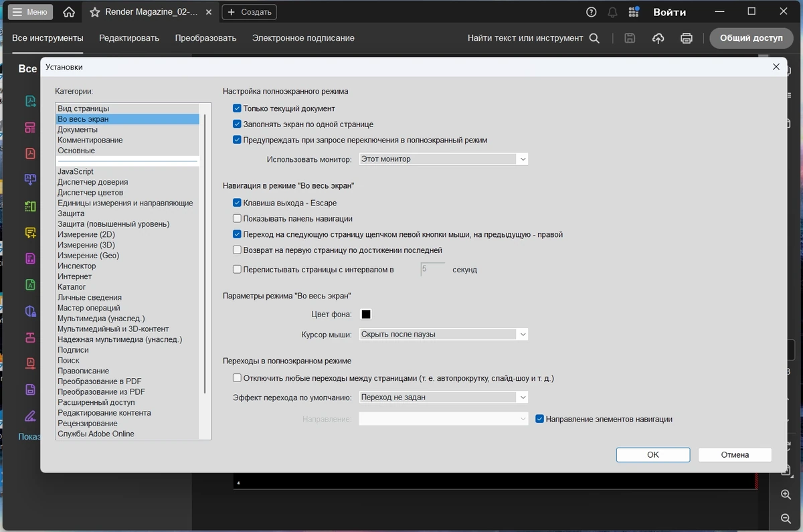Toggle 'Предупреждать при запросе переключения' checkbox
803x532 pixels.
point(237,140)
